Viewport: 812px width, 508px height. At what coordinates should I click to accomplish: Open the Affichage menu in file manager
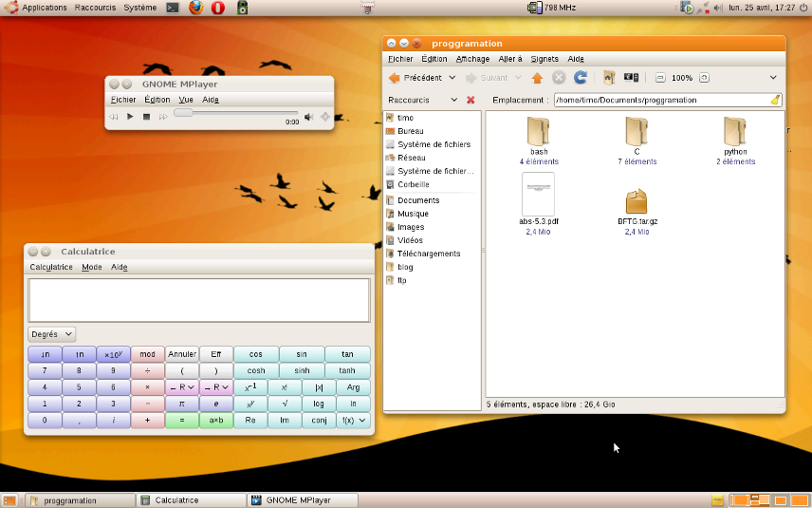[472, 59]
